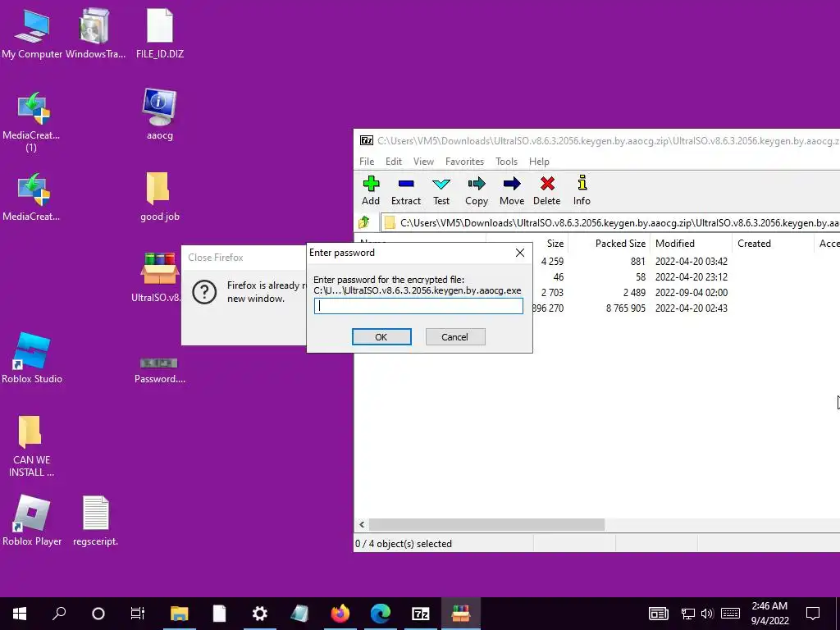
Task: Click the Delete toolbar button in 7-Zip
Action: tap(546, 190)
